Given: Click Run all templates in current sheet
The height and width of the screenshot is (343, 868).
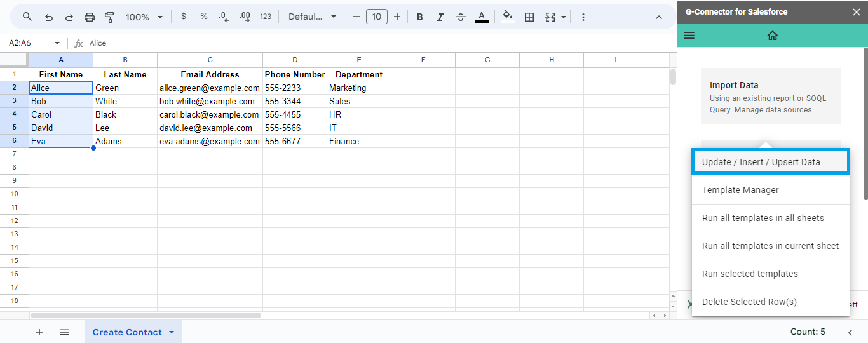Looking at the screenshot, I should (x=770, y=246).
